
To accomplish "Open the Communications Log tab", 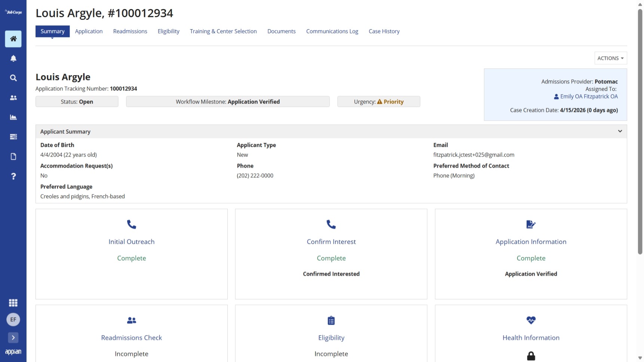I will (x=332, y=31).
